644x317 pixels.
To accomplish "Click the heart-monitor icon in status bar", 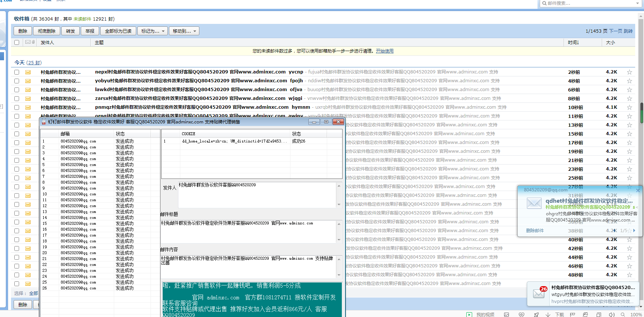I will 521,314.
